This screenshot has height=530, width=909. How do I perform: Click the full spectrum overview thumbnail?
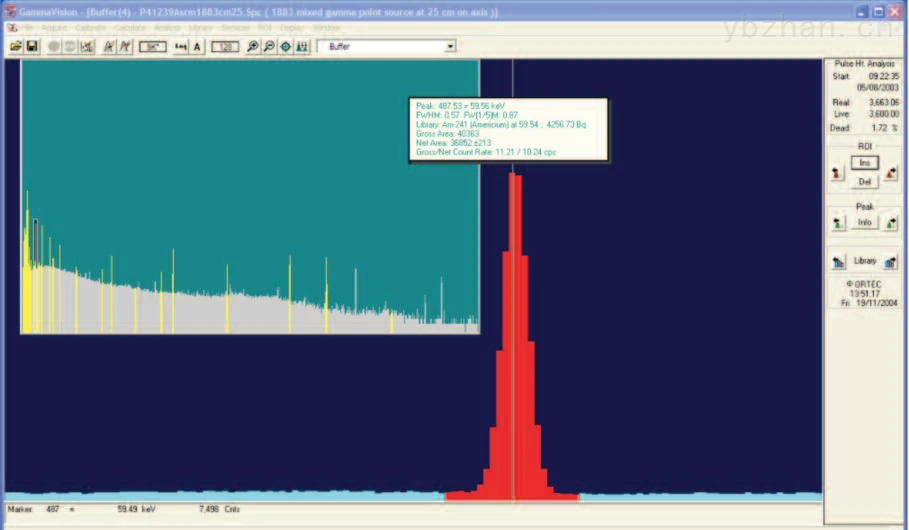[250, 197]
